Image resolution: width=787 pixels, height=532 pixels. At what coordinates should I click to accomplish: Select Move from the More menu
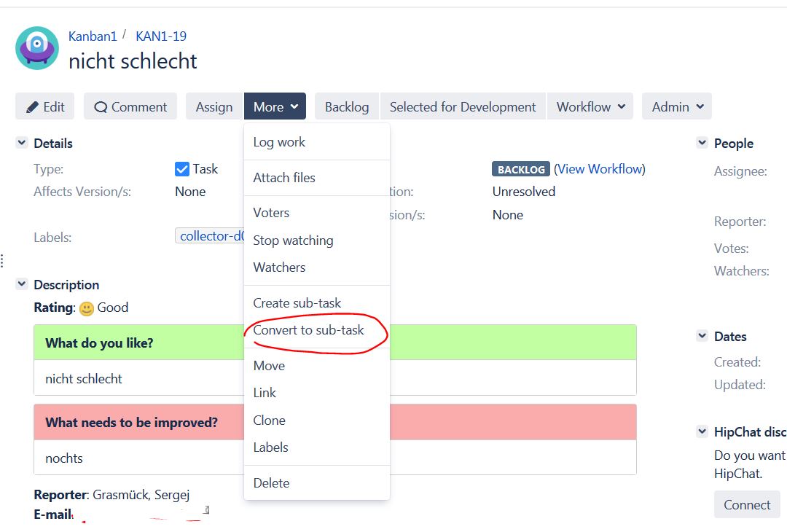coord(317,366)
